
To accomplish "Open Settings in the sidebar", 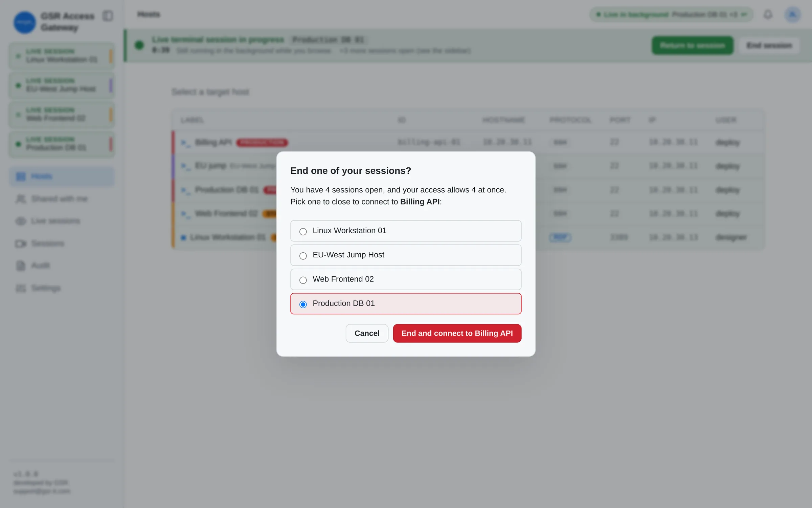I will (x=62, y=288).
